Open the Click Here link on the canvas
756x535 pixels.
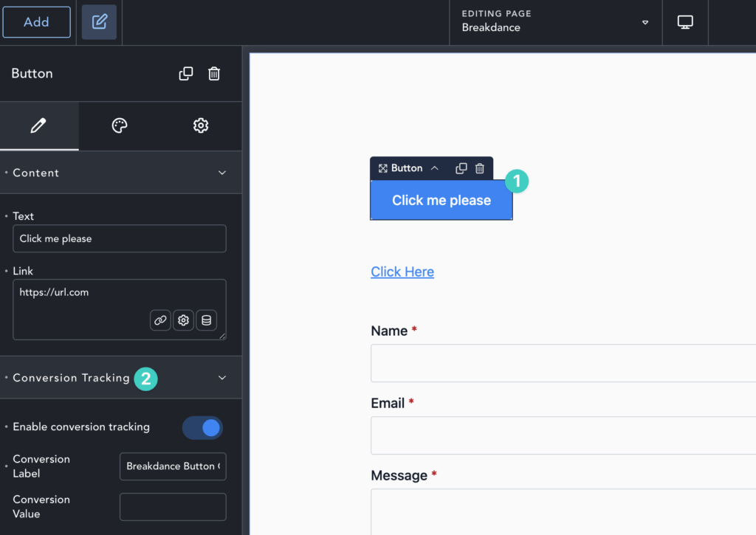coord(402,272)
